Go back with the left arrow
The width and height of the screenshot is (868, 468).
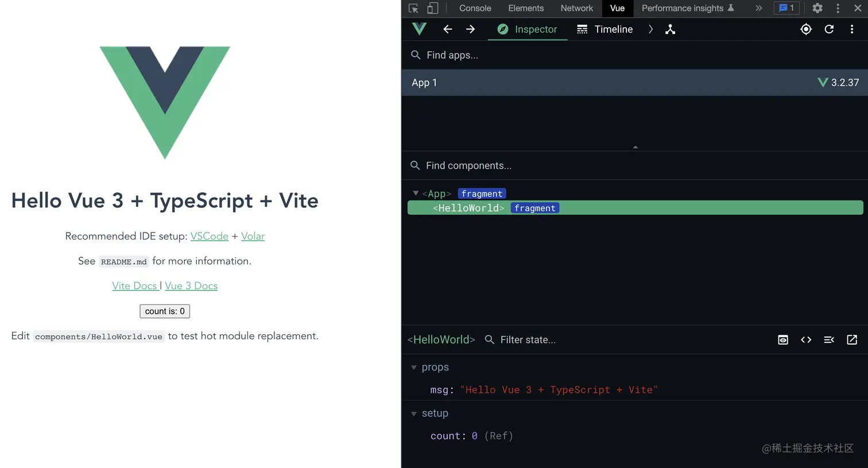[x=448, y=29]
